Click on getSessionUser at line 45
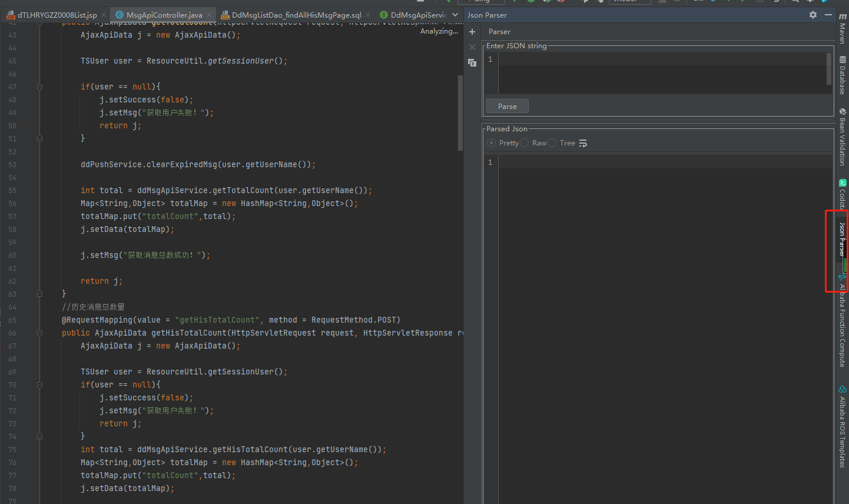 click(x=241, y=61)
